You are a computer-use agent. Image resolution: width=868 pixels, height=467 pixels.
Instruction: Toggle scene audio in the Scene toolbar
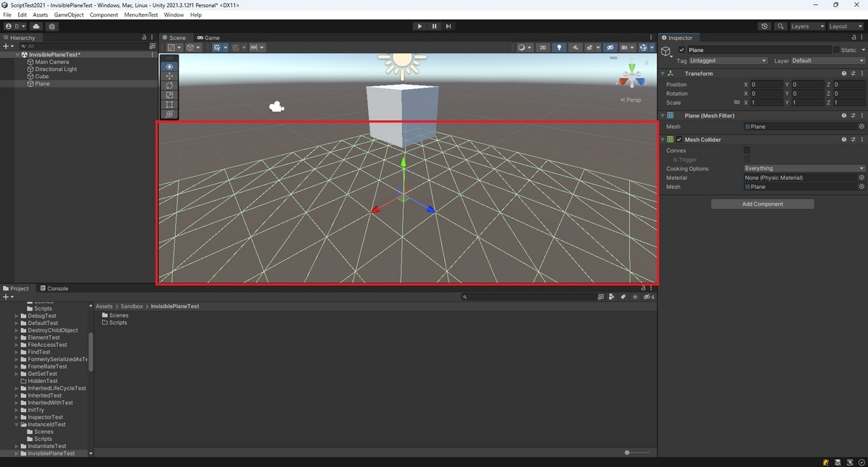[x=576, y=47]
